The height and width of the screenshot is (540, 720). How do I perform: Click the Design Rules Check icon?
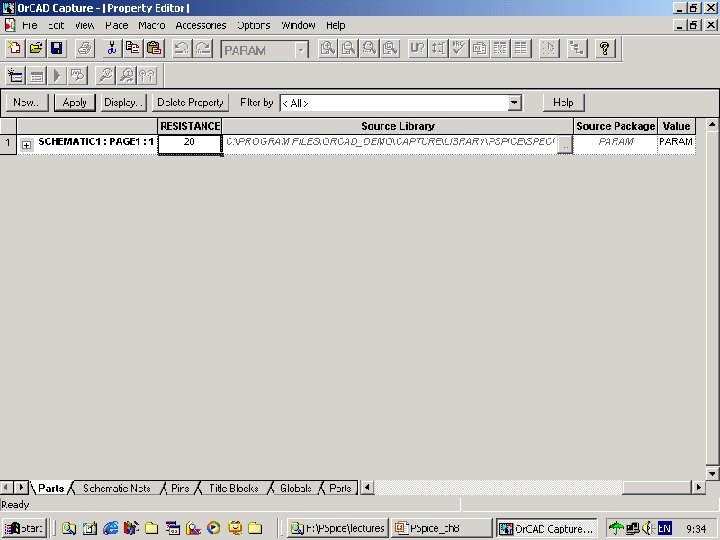coord(459,48)
